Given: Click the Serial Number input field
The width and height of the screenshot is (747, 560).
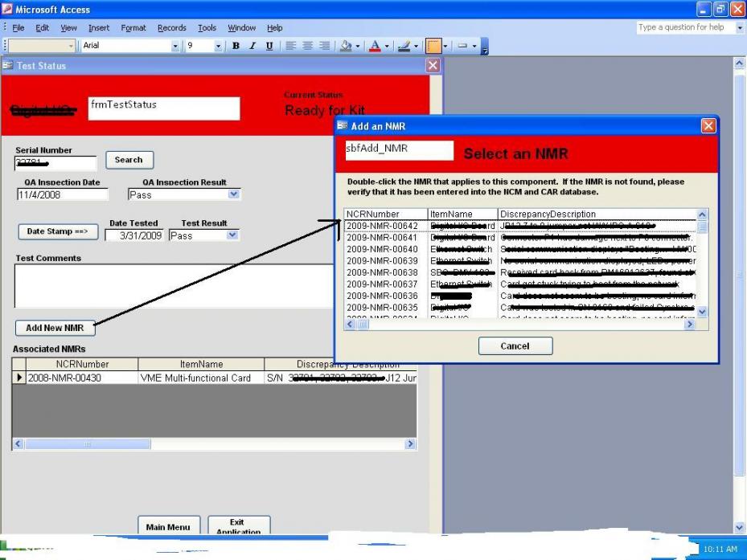Looking at the screenshot, I should [x=55, y=163].
